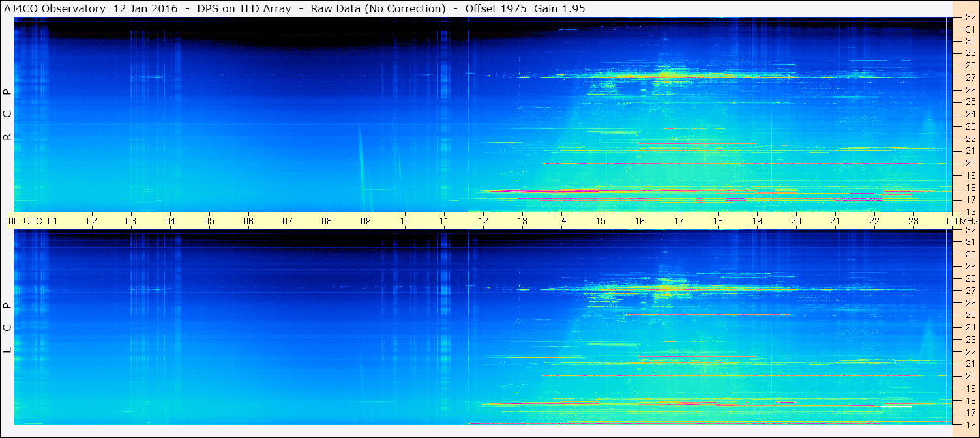Click the slanted burst streak near 09 UTC in RCP
The width and height of the screenshot is (980, 438).
point(362,166)
